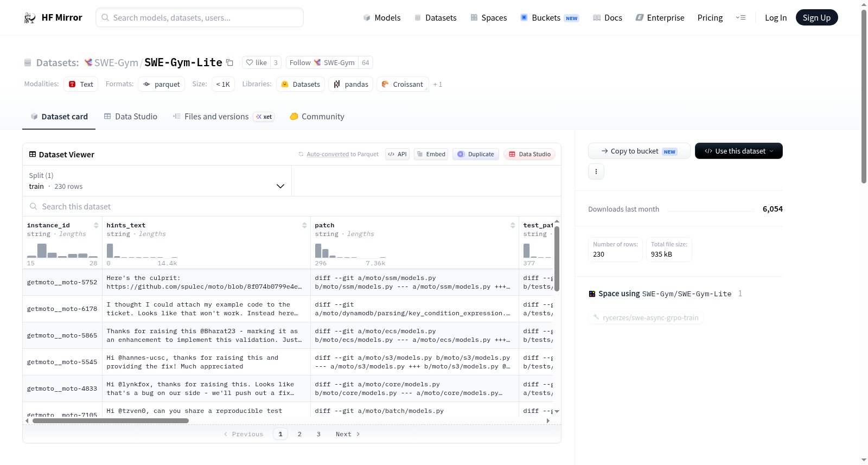Click the table's horizontal scrollbar thumb

[x=111, y=421]
